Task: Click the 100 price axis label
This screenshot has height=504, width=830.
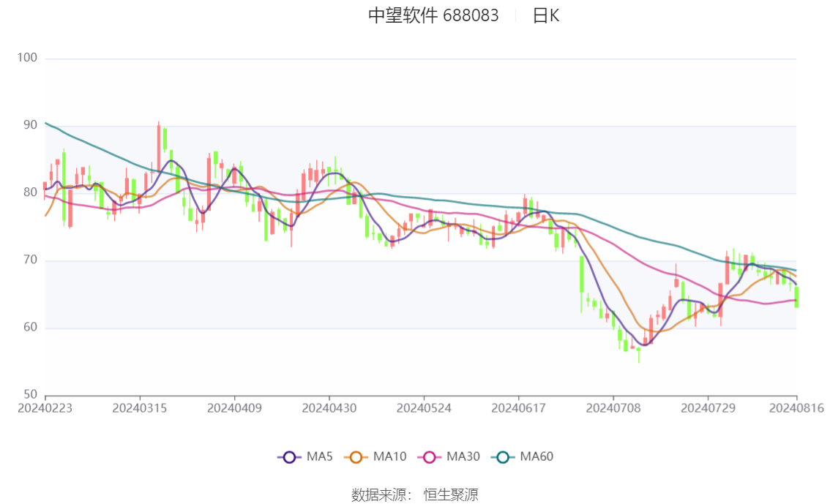Action: (27, 58)
